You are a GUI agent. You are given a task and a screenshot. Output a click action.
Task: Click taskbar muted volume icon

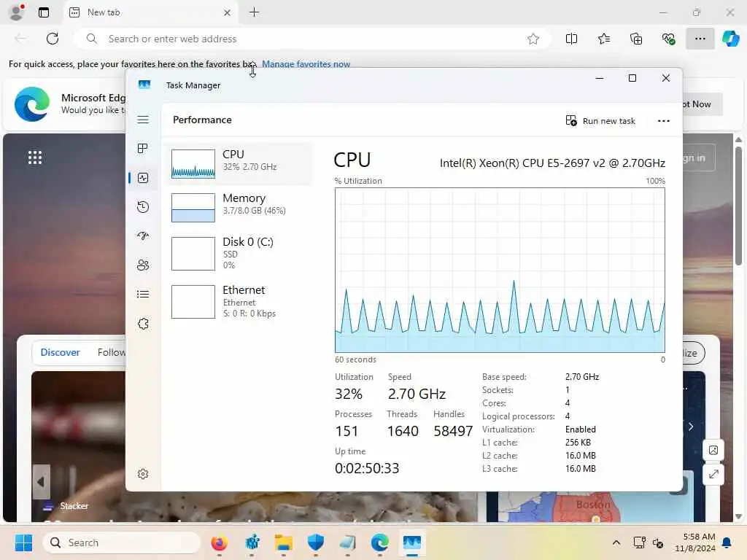point(658,542)
